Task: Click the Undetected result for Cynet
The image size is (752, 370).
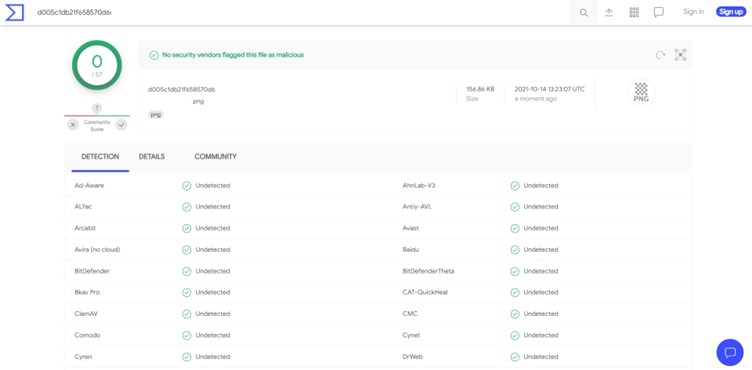Action: [540, 335]
